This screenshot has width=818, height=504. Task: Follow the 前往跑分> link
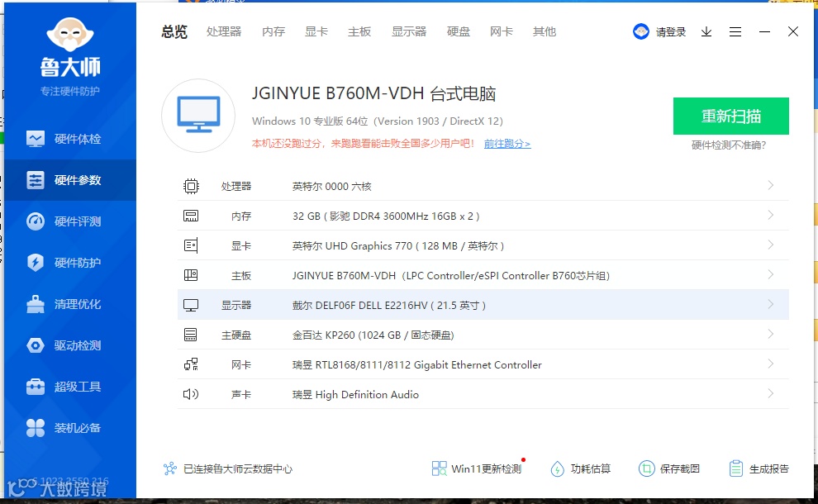click(507, 144)
